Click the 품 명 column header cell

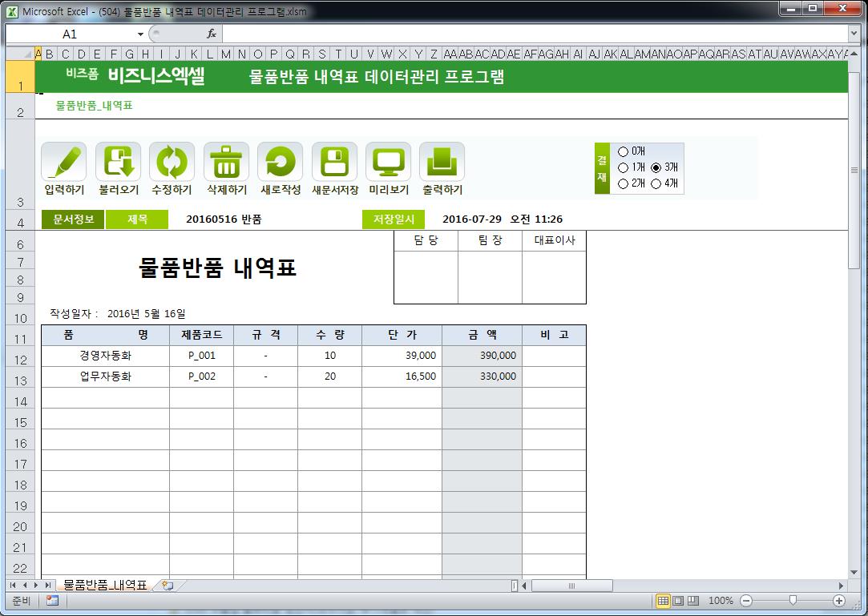(x=105, y=335)
